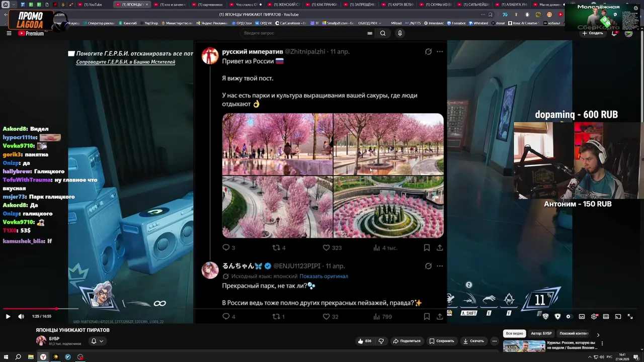Select the Автор: БУБР chip

541,333
